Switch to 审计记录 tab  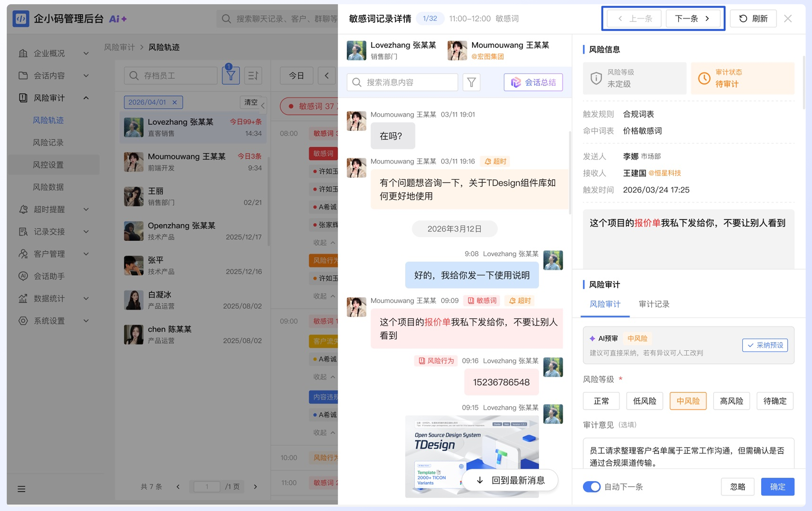coord(654,304)
